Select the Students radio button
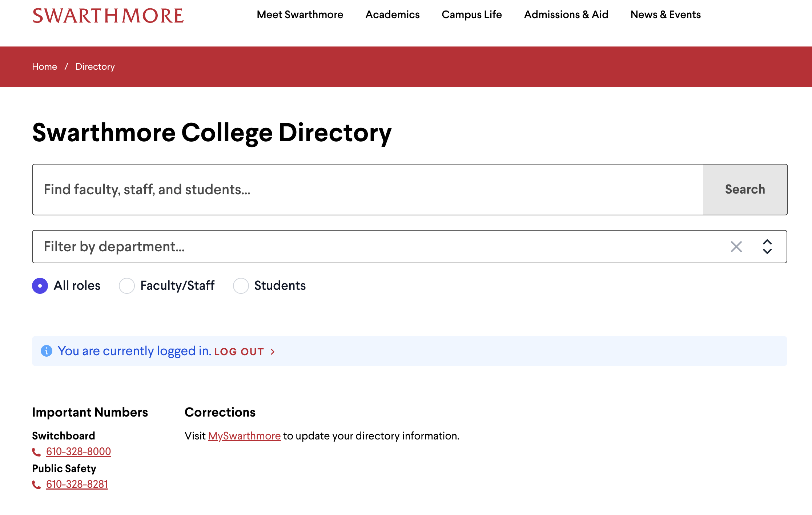The width and height of the screenshot is (812, 515). 241,286
